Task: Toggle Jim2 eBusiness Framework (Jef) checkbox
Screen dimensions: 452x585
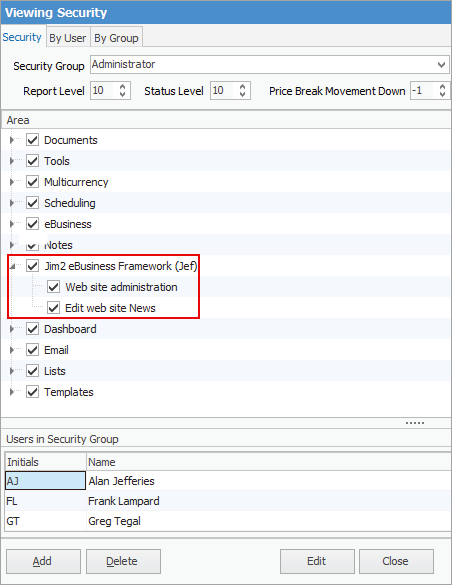Action: [x=32, y=266]
